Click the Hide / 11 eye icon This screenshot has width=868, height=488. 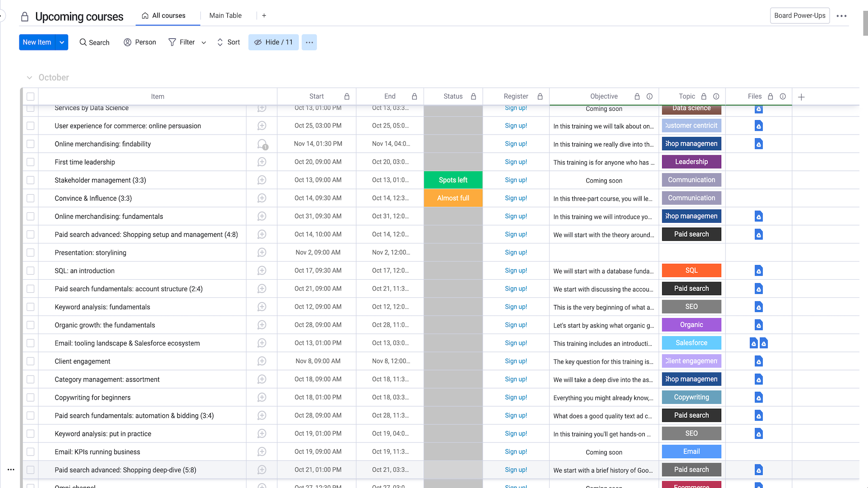pos(258,42)
